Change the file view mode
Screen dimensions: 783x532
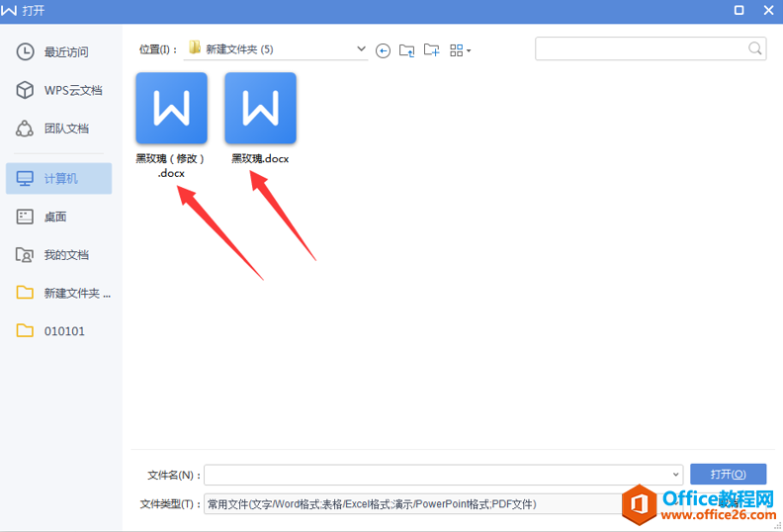tap(460, 50)
